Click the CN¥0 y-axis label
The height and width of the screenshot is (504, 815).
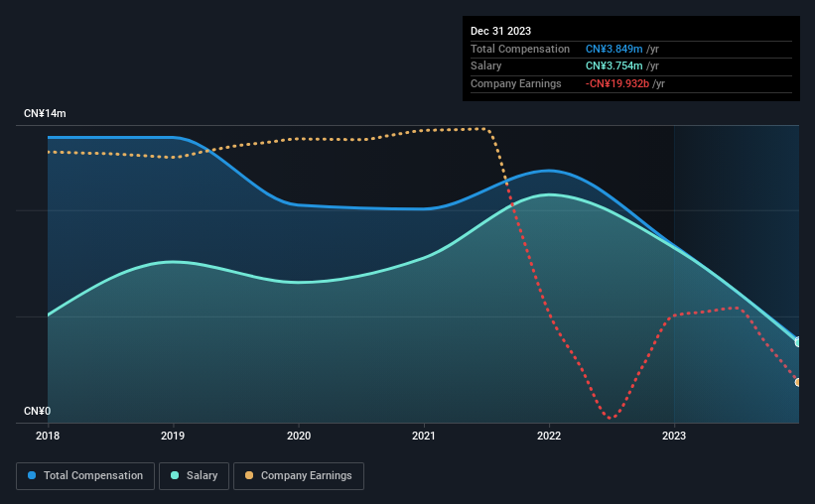click(38, 411)
